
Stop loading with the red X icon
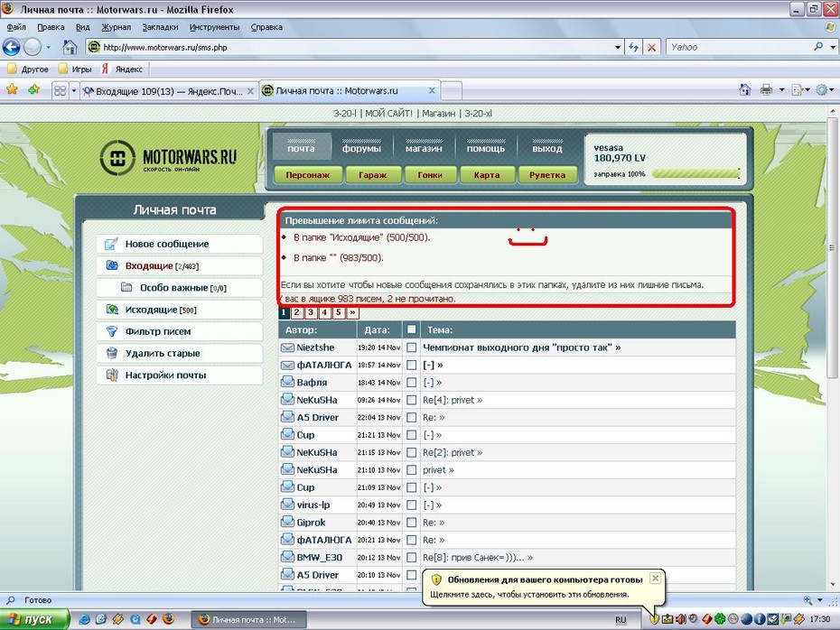651,47
